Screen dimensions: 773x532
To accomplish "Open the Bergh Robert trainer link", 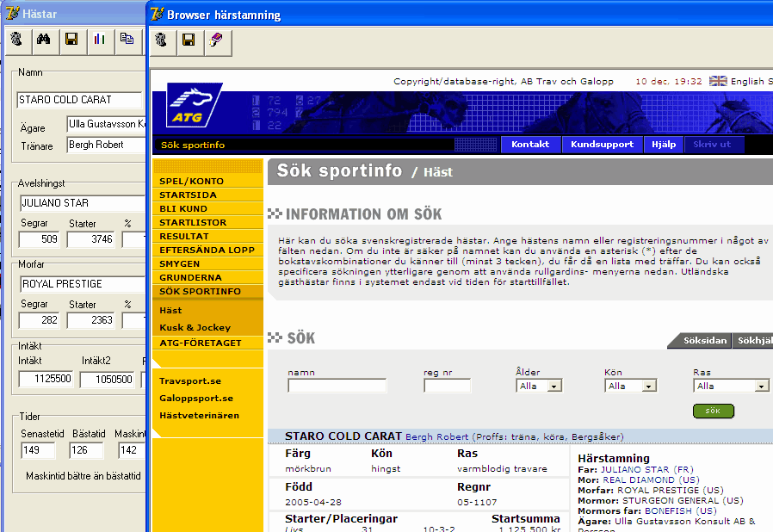I will [436, 436].
